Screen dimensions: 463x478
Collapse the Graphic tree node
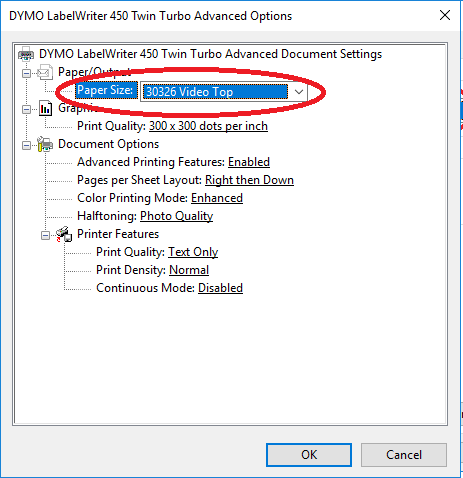pos(26,109)
